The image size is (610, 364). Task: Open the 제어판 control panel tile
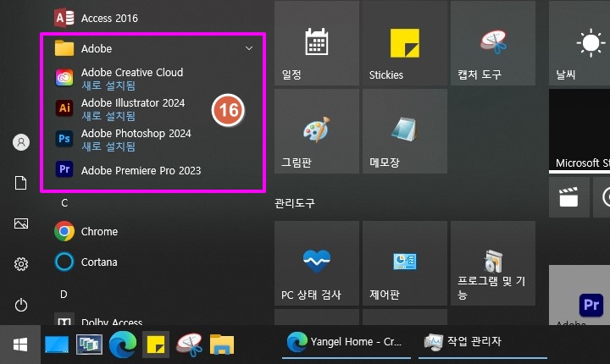point(405,263)
